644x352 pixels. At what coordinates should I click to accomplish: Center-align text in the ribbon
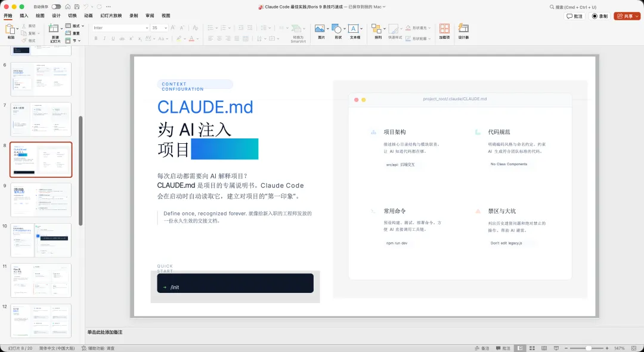(219, 38)
